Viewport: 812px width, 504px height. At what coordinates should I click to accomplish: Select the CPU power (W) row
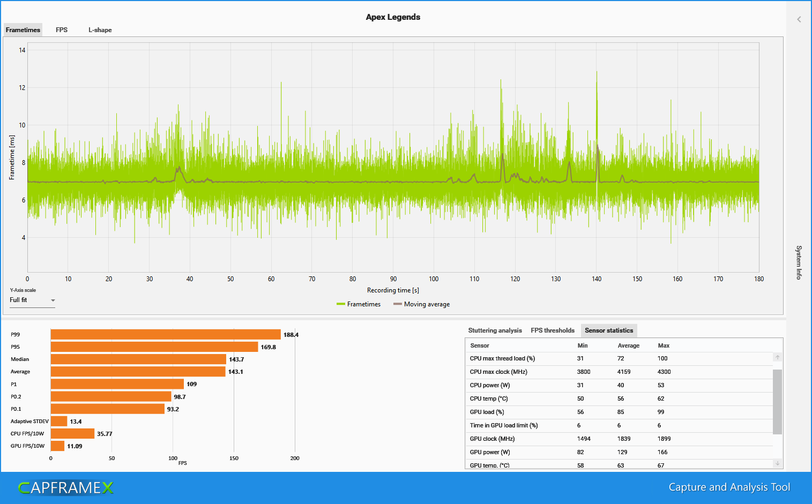[619, 385]
